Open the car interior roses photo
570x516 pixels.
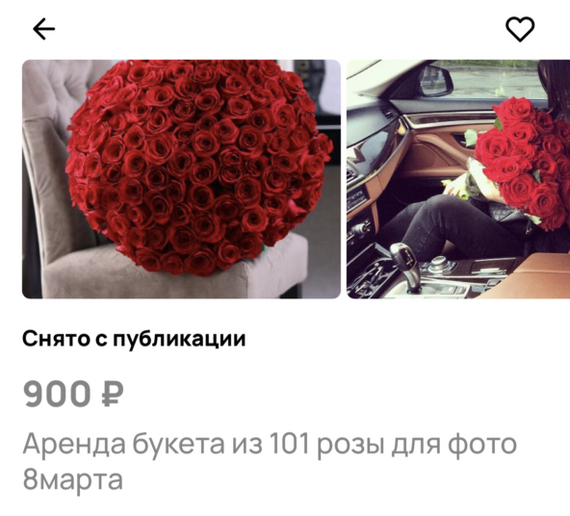click(458, 179)
